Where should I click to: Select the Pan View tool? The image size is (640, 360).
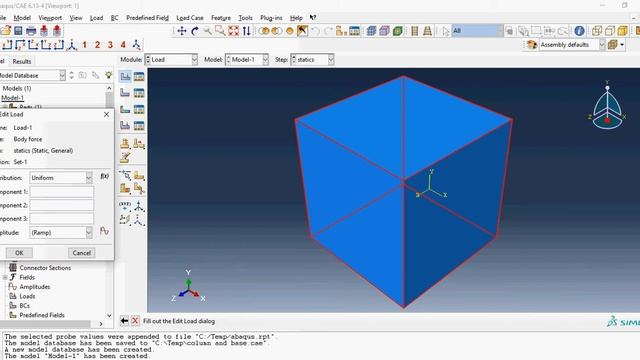point(182,31)
